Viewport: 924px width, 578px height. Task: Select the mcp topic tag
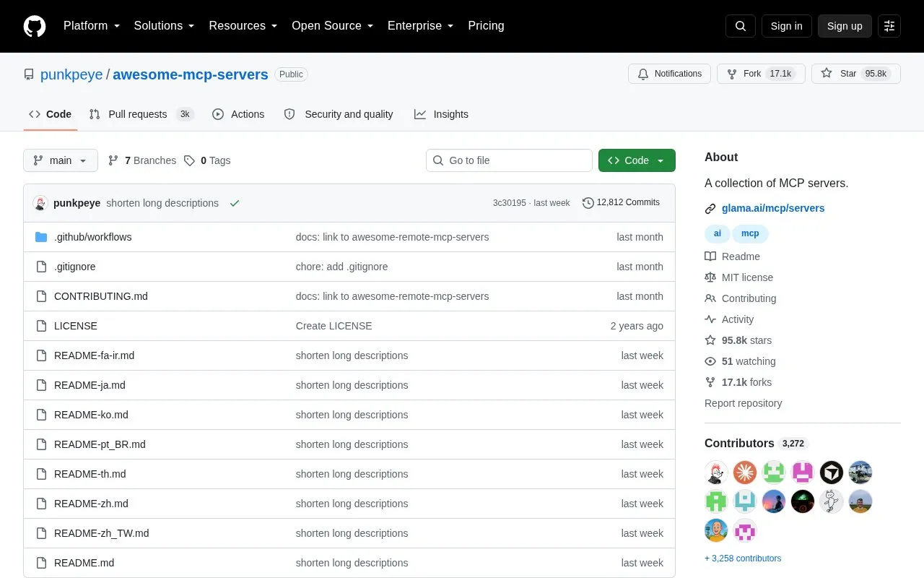click(x=750, y=233)
